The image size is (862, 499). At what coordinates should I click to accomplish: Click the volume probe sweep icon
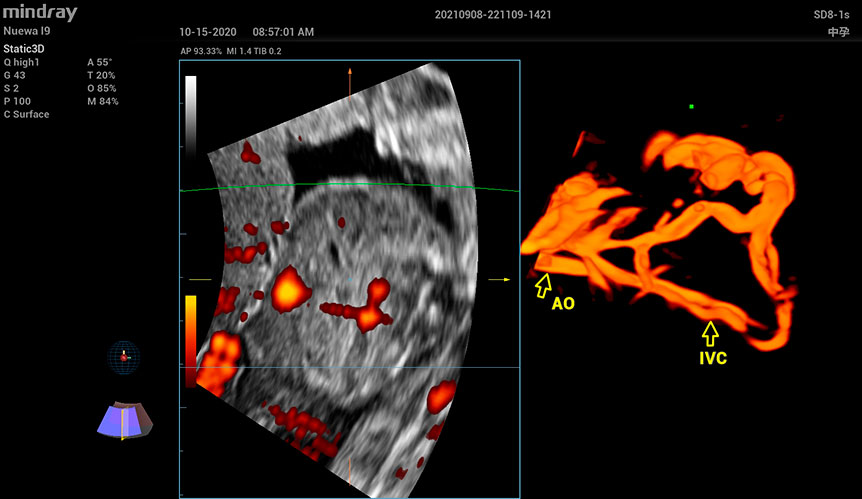(x=125, y=420)
